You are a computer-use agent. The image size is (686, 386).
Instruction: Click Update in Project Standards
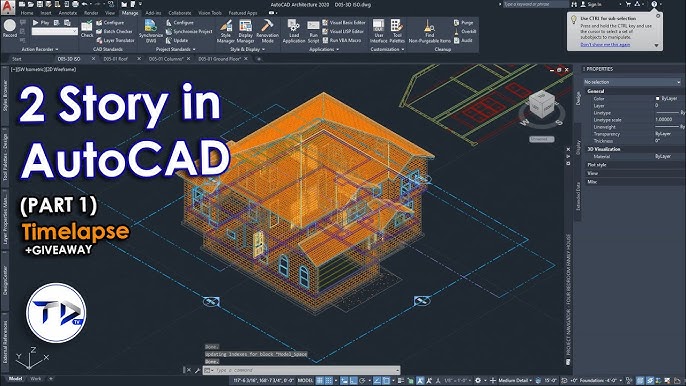177,40
